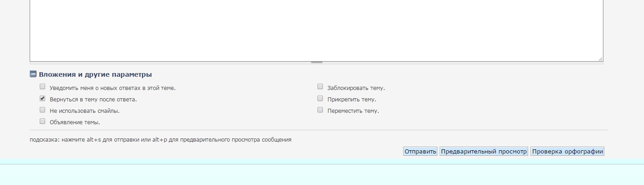This screenshot has height=185, width=644.
Task: Click the 'Вложения и другие параметры' heading text
Action: pyautogui.click(x=95, y=74)
